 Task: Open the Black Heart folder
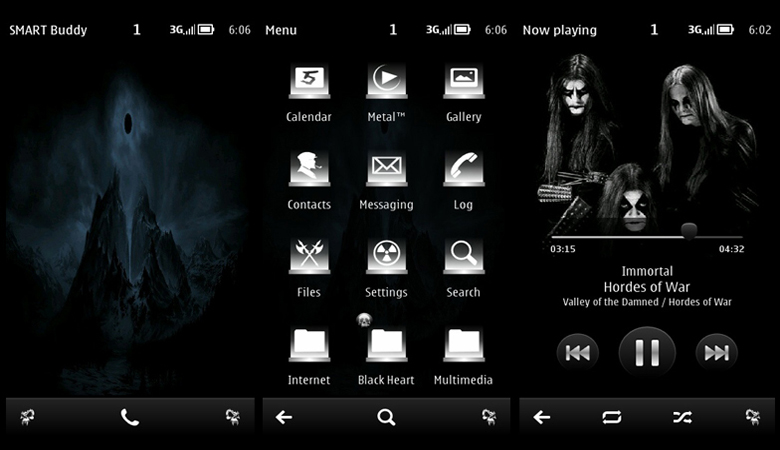coord(387,344)
